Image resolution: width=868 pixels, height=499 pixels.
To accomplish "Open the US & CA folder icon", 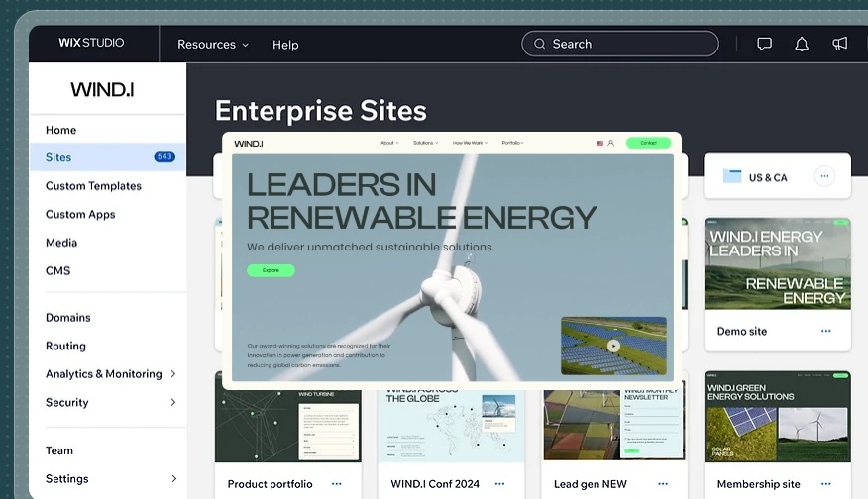I will (732, 176).
